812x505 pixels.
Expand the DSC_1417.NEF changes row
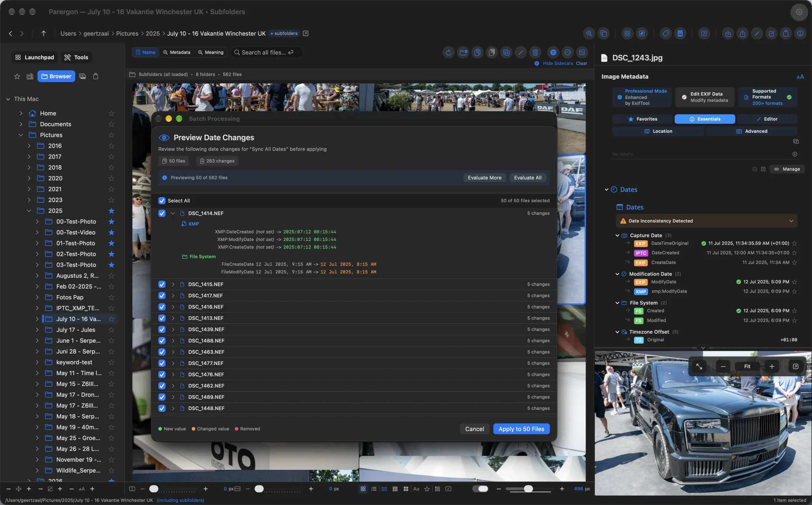pyautogui.click(x=173, y=295)
